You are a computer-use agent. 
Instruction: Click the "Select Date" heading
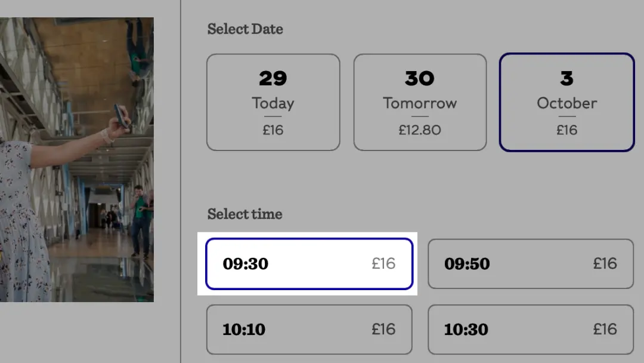pyautogui.click(x=245, y=29)
